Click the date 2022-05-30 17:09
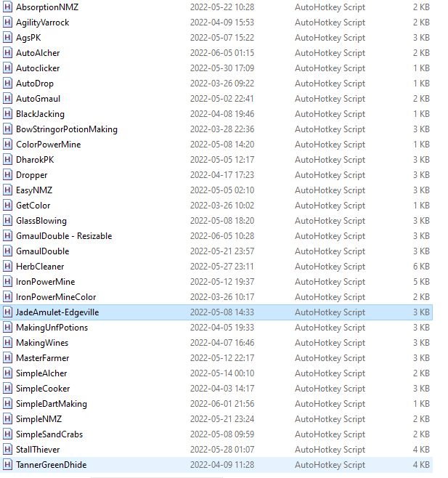Image resolution: width=448 pixels, height=478 pixels. point(222,68)
